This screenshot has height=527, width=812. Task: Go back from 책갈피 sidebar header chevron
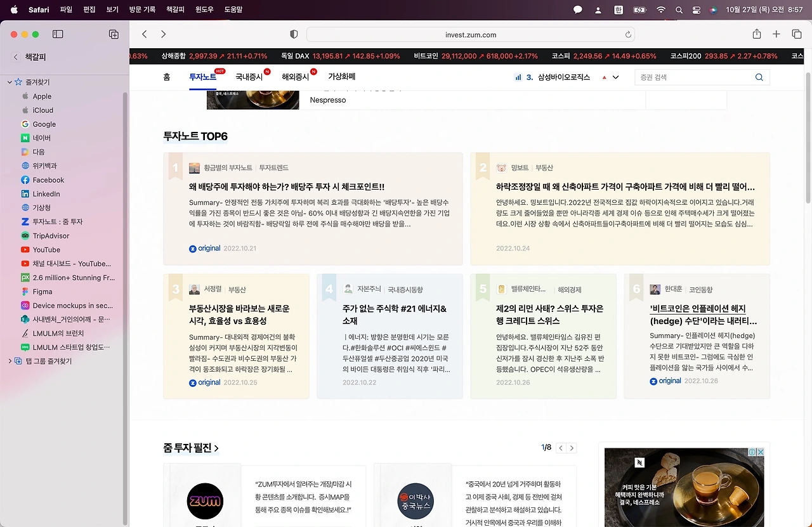[x=16, y=57]
